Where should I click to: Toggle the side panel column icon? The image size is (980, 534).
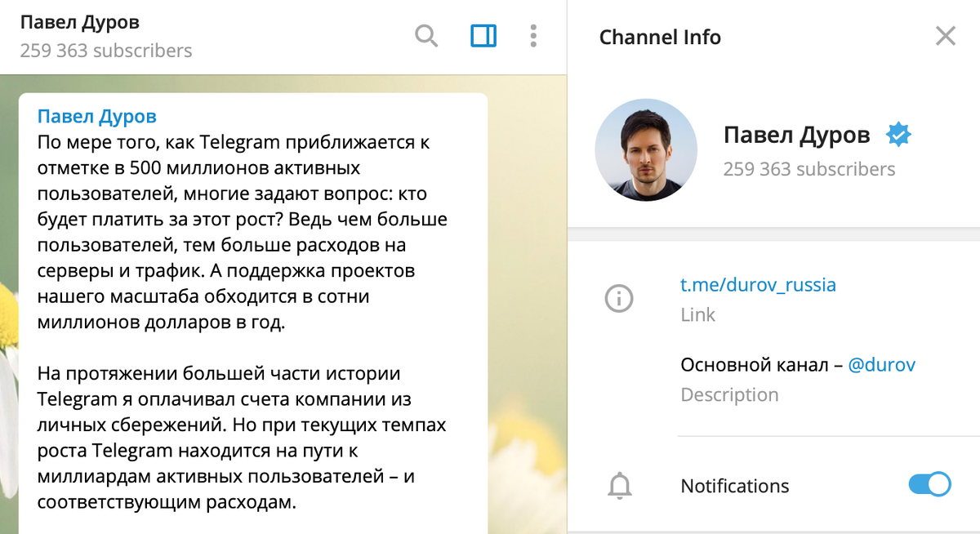(483, 36)
